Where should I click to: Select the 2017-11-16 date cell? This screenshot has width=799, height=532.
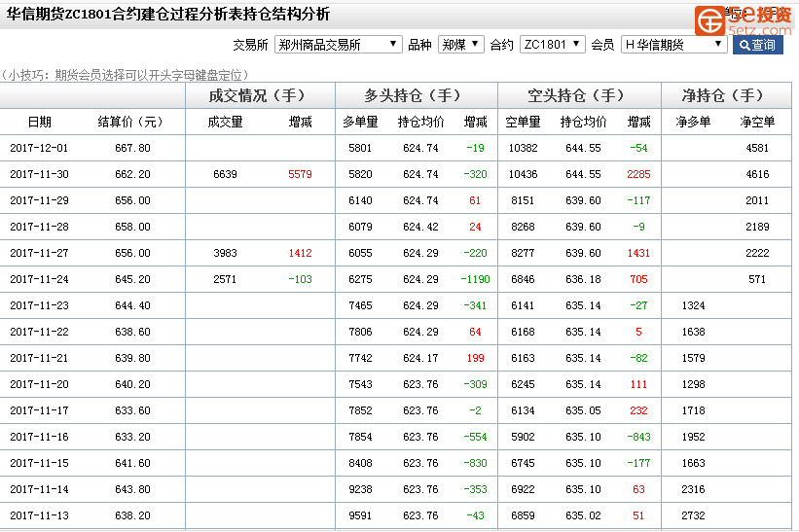39,437
